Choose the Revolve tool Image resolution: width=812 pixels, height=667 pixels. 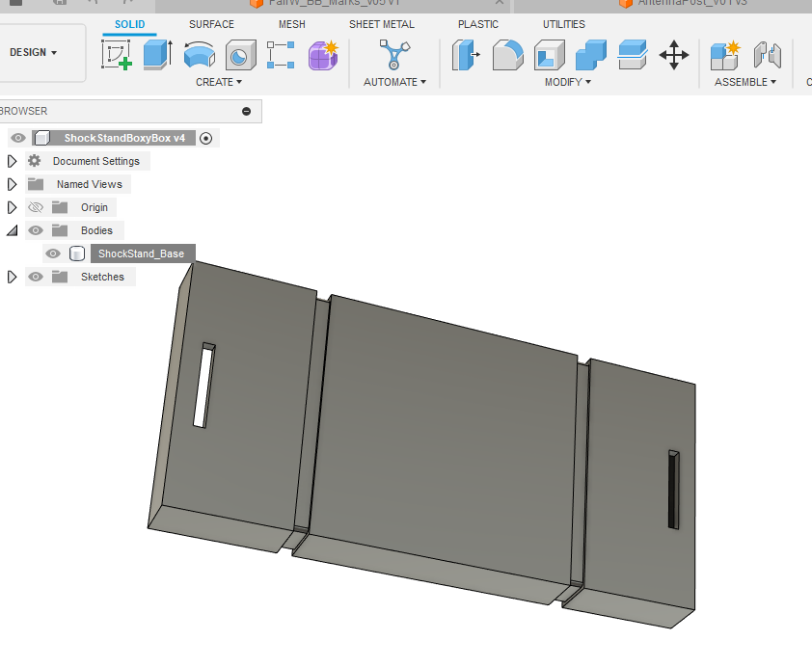click(x=199, y=55)
